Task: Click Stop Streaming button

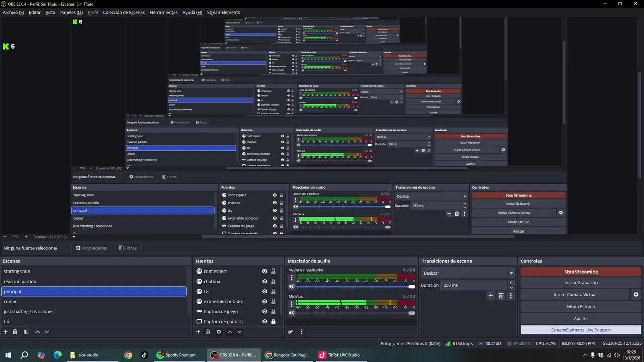Action: click(x=581, y=271)
